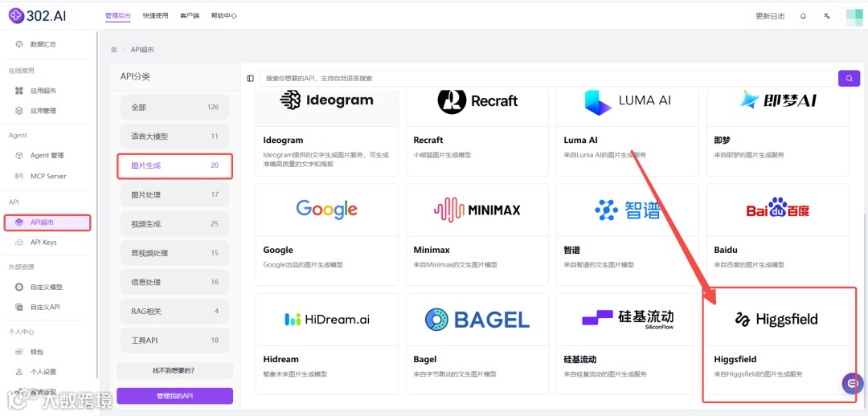
Task: Click the 硅基流动 SiliconFlow logo
Action: (628, 319)
